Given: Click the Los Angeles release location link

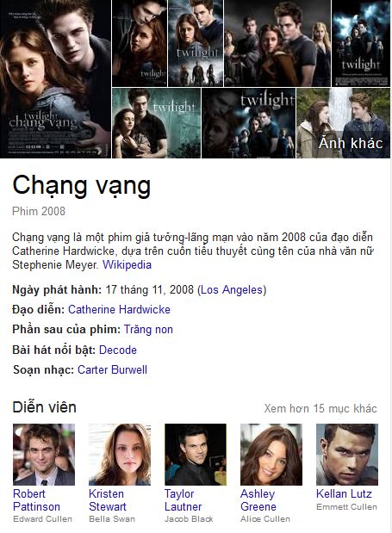Looking at the screenshot, I should [x=232, y=290].
